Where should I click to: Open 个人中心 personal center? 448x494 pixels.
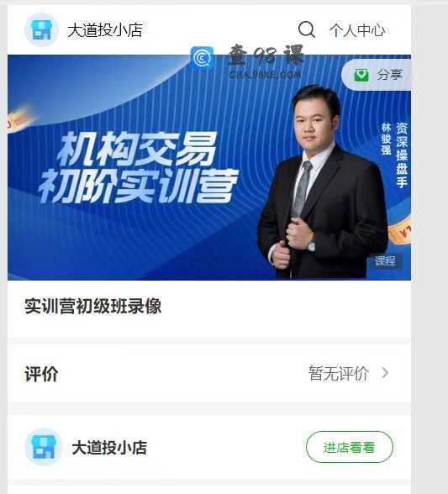pyautogui.click(x=357, y=30)
